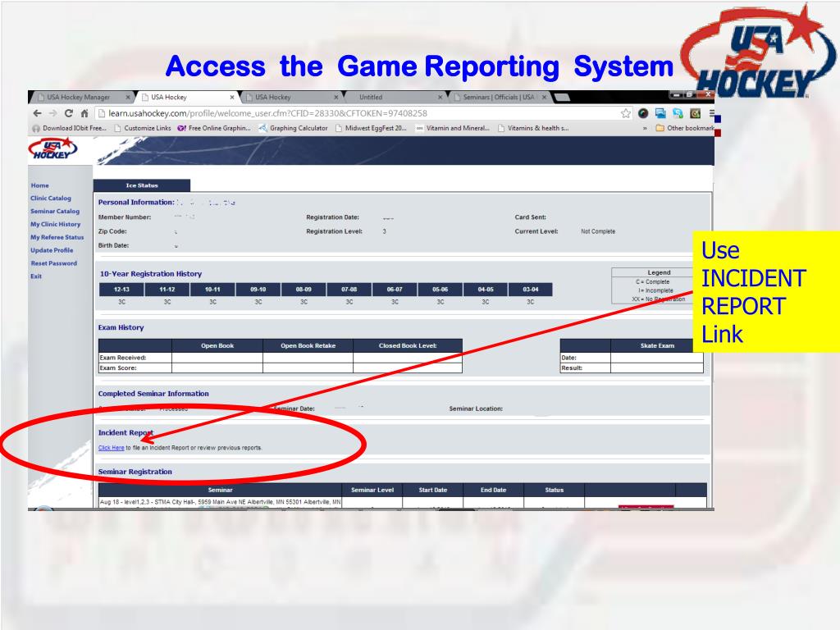Viewport: 840px width, 630px height.
Task: Click the Seminar Level column header
Action: 372,490
